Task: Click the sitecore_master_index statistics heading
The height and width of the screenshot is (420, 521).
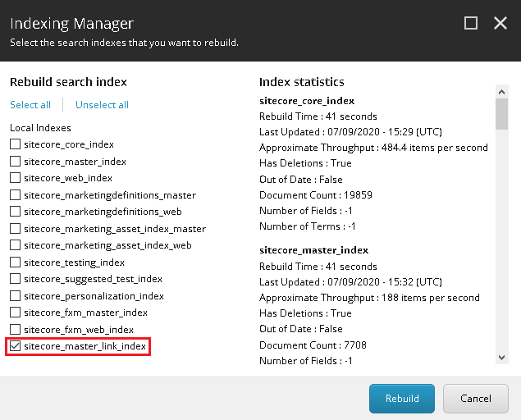Action: 313,250
